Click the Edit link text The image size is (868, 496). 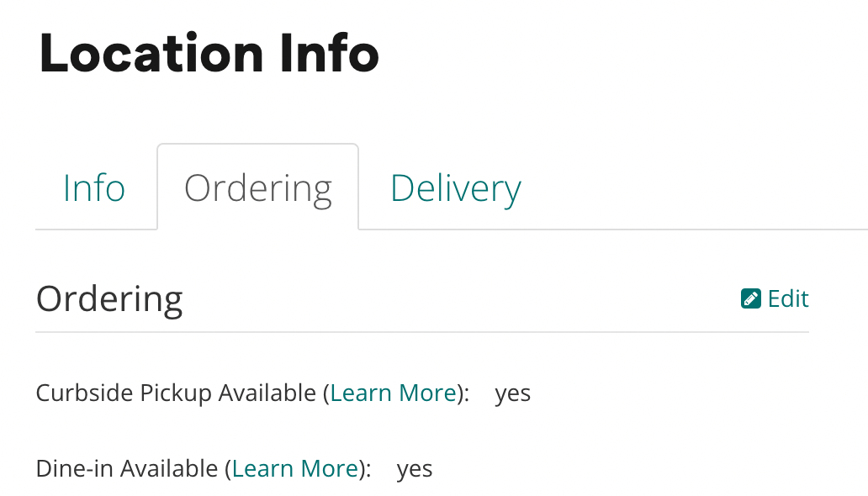[788, 298]
